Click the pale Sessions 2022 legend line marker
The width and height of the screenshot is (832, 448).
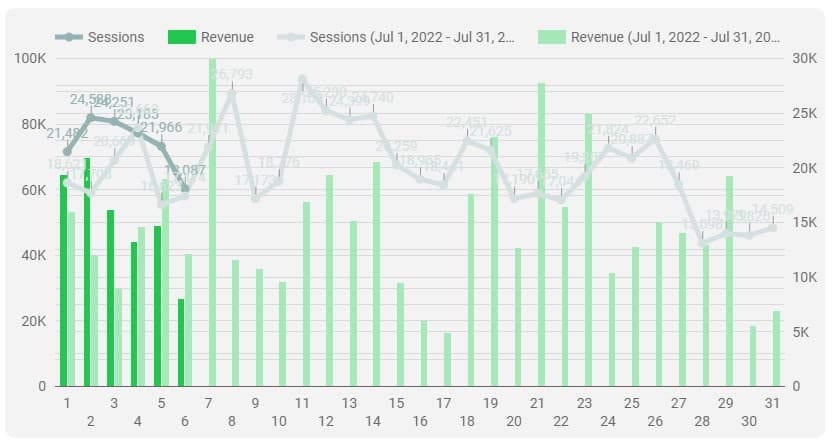point(291,37)
